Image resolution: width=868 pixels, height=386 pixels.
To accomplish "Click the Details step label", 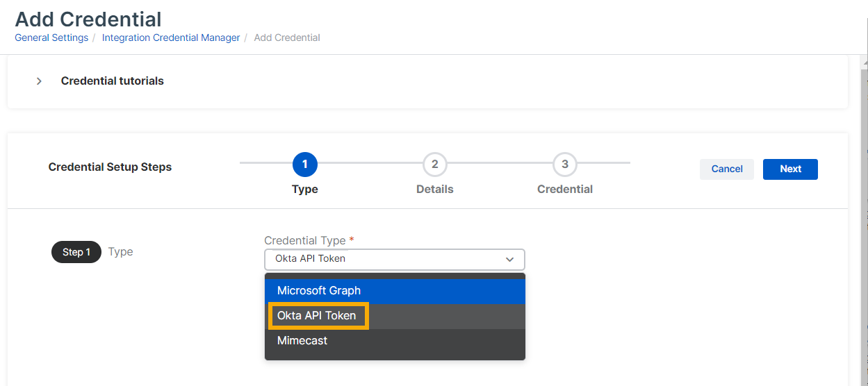I will (435, 189).
